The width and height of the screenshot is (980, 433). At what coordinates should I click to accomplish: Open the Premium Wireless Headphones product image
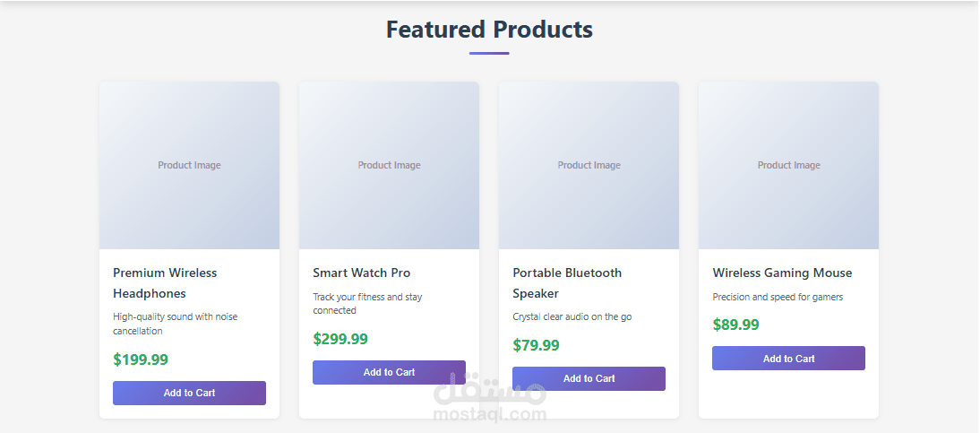189,165
